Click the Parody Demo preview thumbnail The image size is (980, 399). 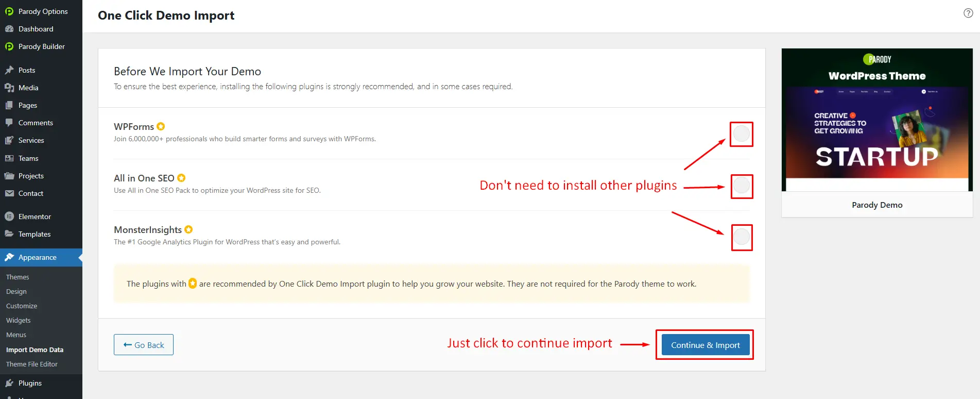[x=877, y=120]
